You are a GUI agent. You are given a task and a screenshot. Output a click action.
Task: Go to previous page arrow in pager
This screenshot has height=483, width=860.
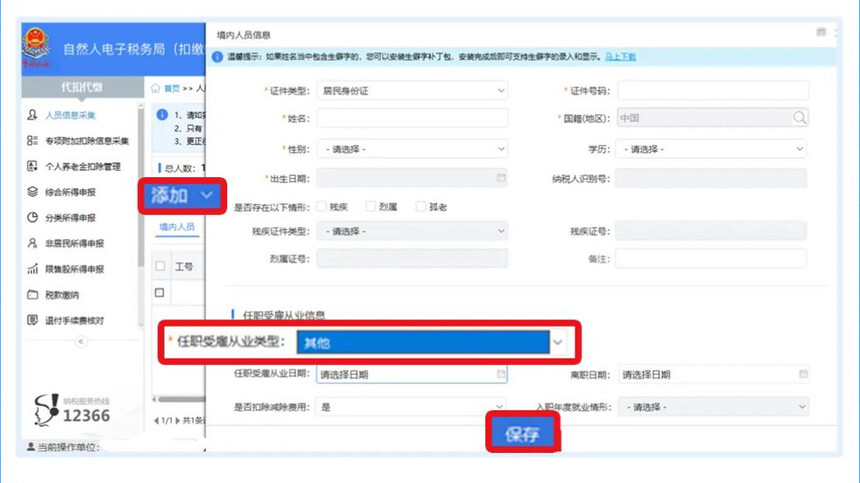(156, 421)
